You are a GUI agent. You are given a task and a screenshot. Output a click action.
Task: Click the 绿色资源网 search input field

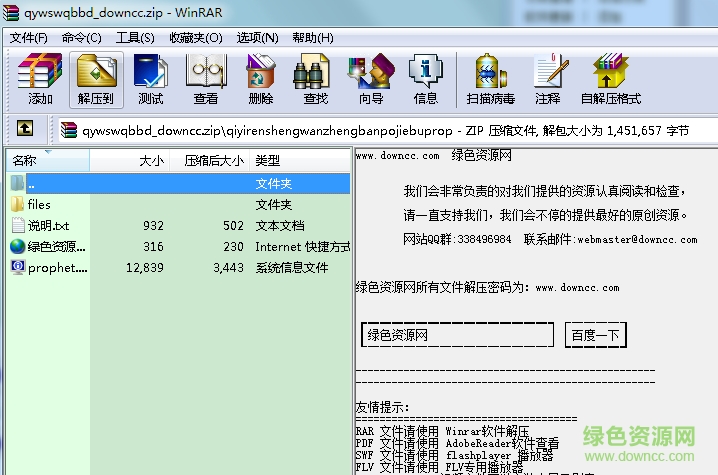point(457,335)
